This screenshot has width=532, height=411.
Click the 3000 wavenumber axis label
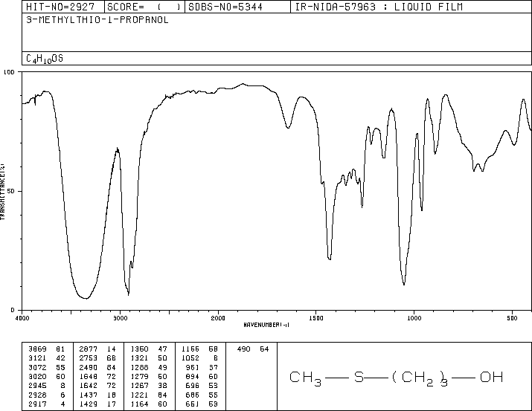click(x=120, y=318)
